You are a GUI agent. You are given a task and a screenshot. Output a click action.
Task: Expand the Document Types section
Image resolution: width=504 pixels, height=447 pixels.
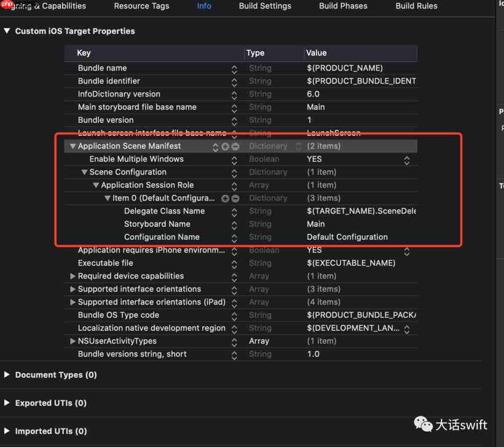tap(7, 375)
